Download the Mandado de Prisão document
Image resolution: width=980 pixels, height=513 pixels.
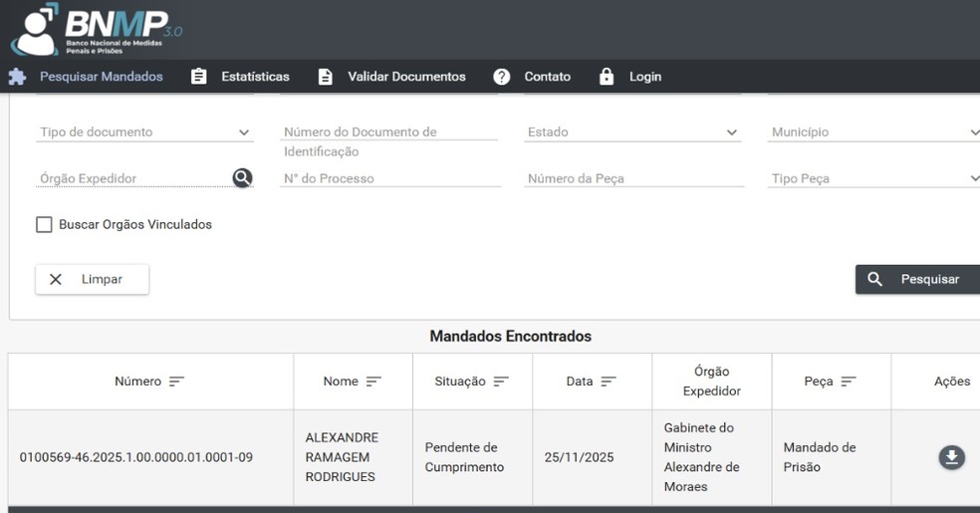click(x=951, y=457)
